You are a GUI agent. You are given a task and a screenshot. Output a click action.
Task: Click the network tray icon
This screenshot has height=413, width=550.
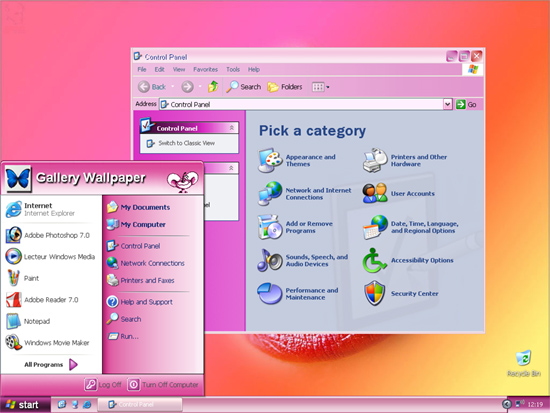click(x=519, y=404)
